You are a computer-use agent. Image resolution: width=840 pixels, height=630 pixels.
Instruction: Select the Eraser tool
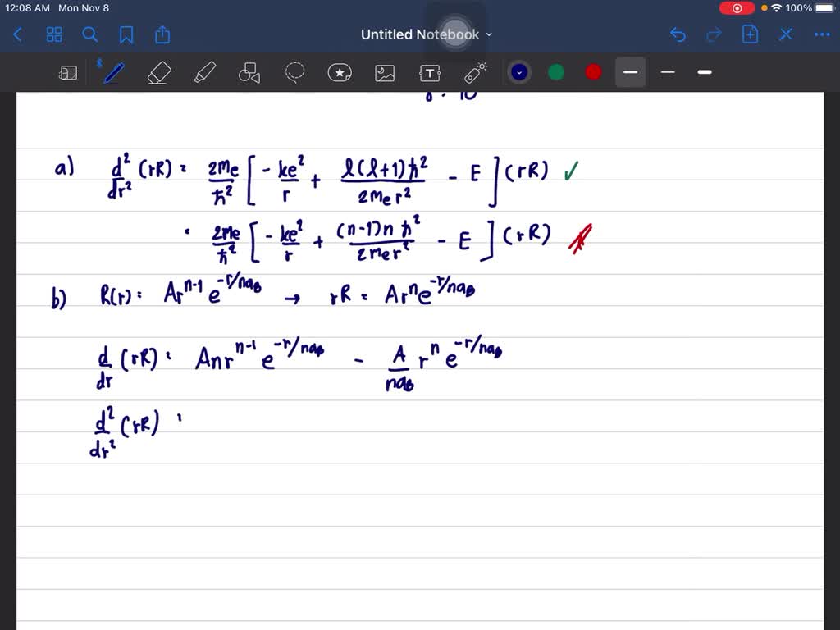click(158, 73)
